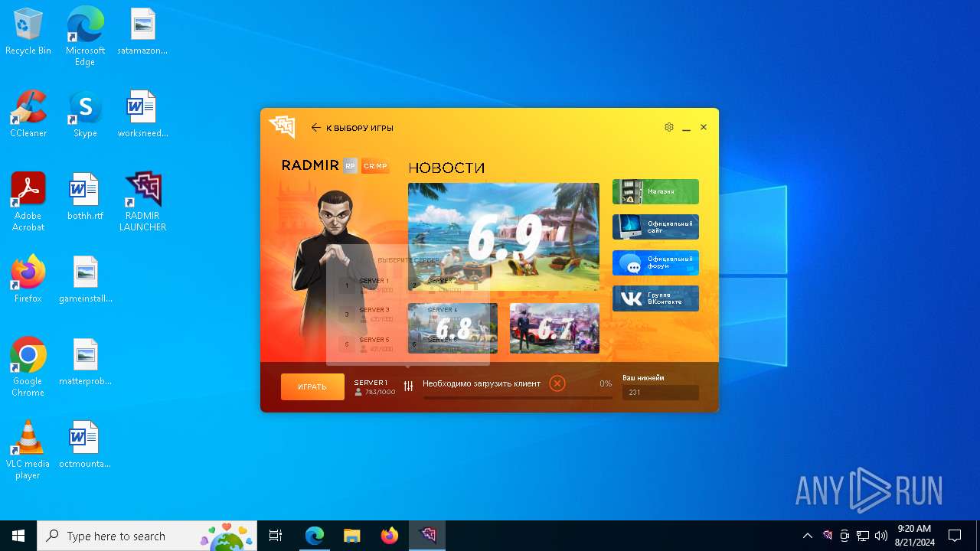Click the server list sliders icon

[408, 386]
